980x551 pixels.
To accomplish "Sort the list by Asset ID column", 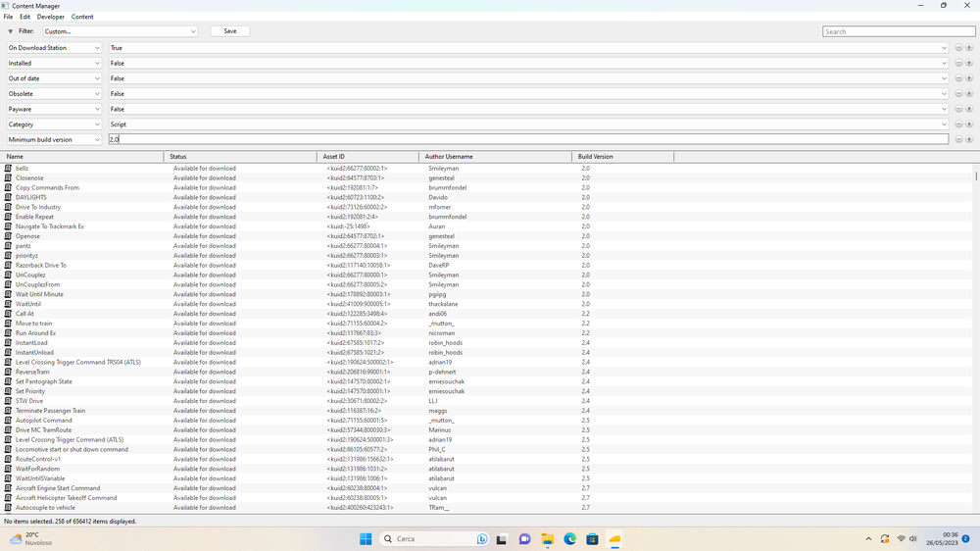I will point(368,156).
